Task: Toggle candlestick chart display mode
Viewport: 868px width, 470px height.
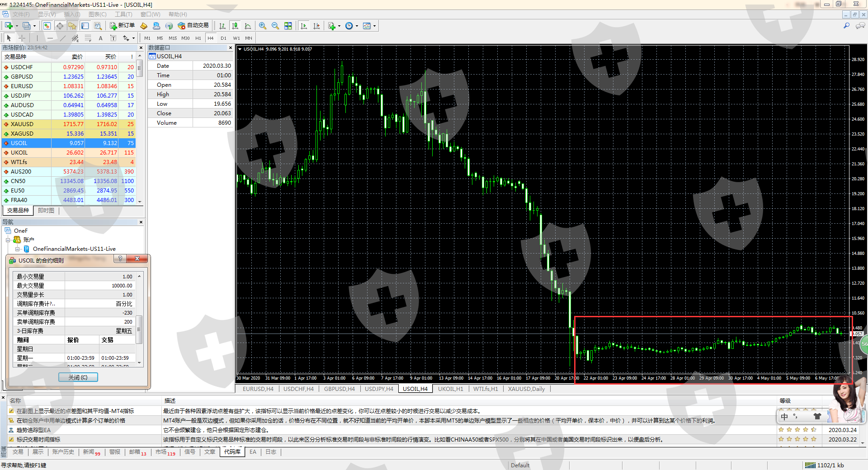Action: point(235,26)
